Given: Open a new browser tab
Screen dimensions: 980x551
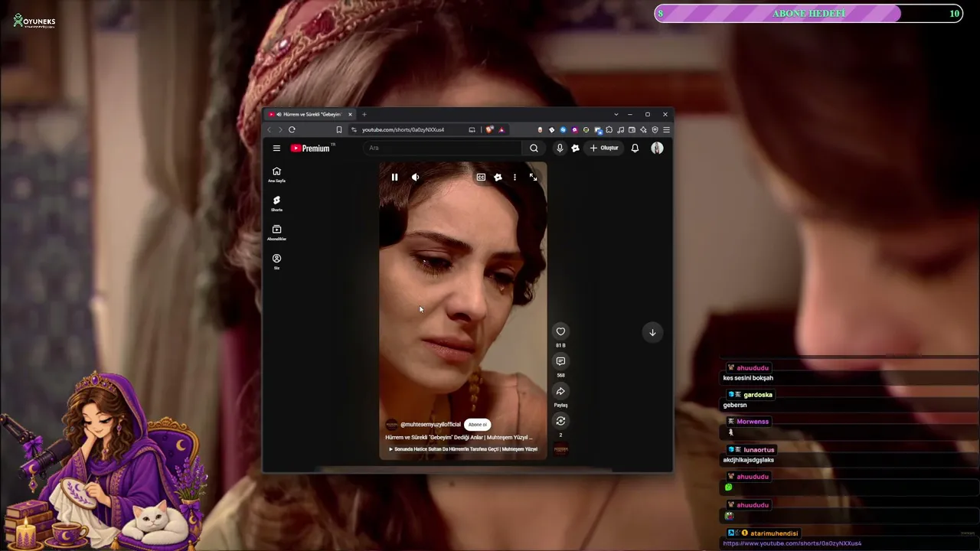Looking at the screenshot, I should 364,115.
